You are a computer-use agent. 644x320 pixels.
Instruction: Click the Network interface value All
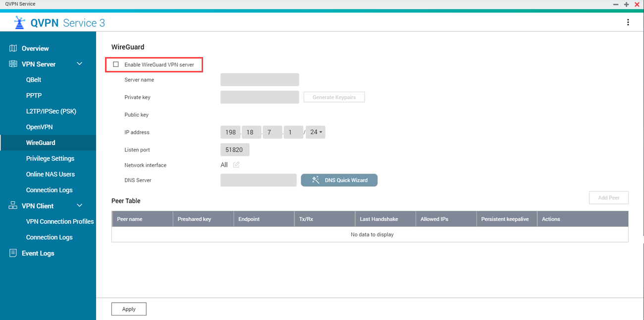(224, 165)
